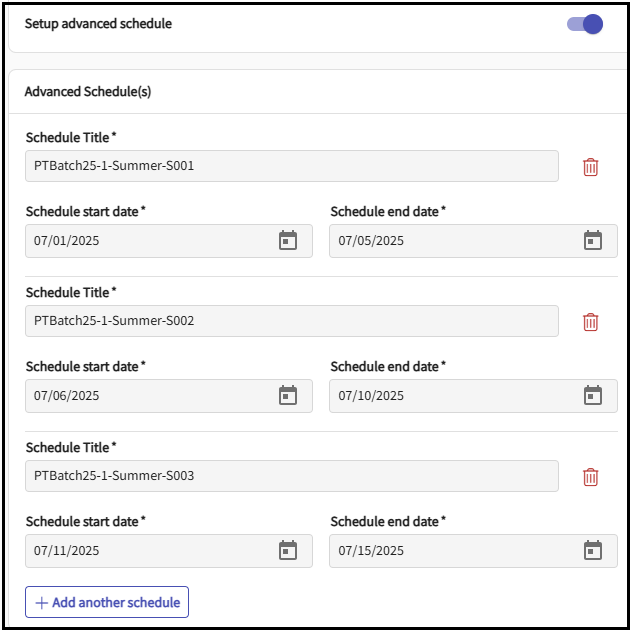Image resolution: width=630 pixels, height=630 pixels.
Task: Open calendar for start date 07/01/2025
Action: [x=288, y=241]
